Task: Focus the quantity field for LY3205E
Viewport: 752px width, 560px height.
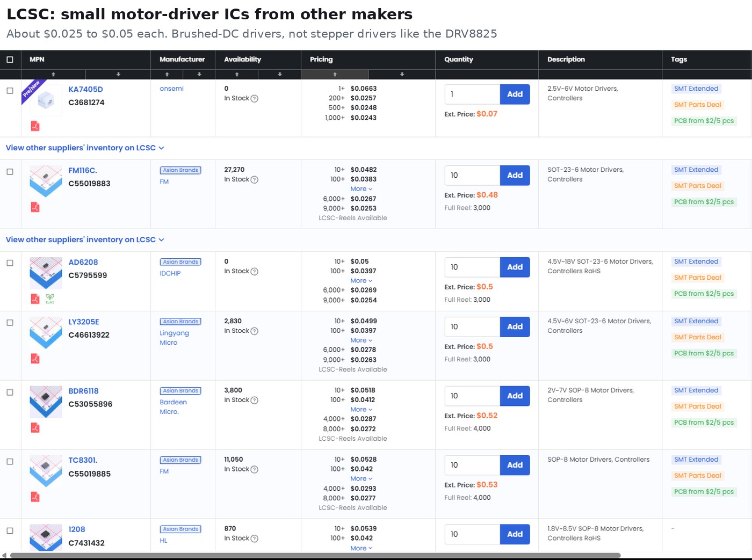Action: [472, 327]
